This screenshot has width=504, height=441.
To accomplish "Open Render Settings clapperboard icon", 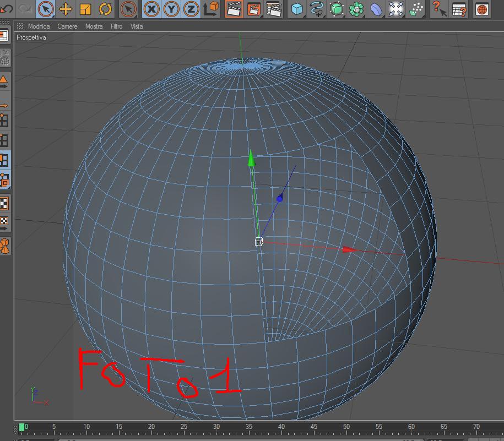I will 274,9.
